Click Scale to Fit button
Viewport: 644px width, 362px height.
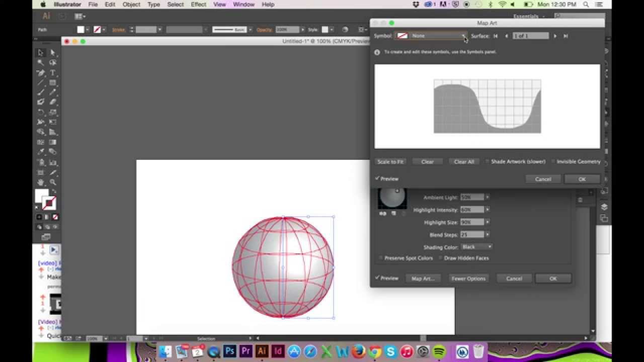click(390, 161)
